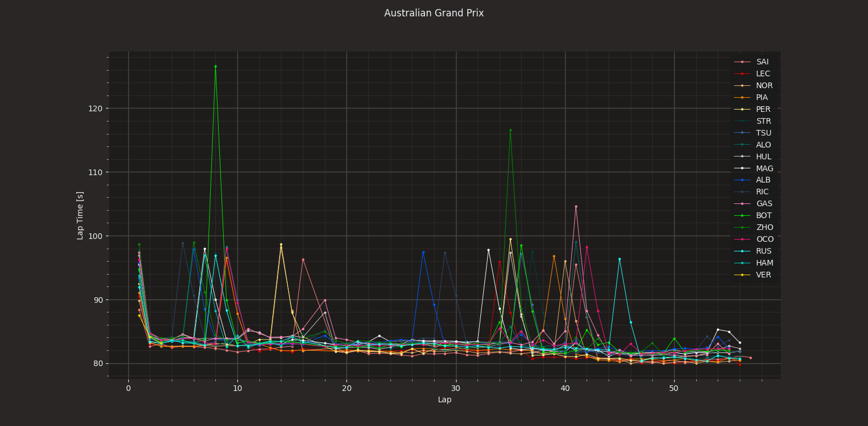868x426 pixels.
Task: Click the highest green peak data point
Action: click(215, 66)
